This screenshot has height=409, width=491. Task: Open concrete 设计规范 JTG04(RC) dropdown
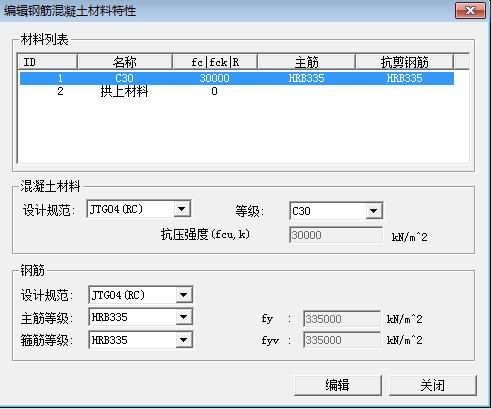(x=182, y=209)
